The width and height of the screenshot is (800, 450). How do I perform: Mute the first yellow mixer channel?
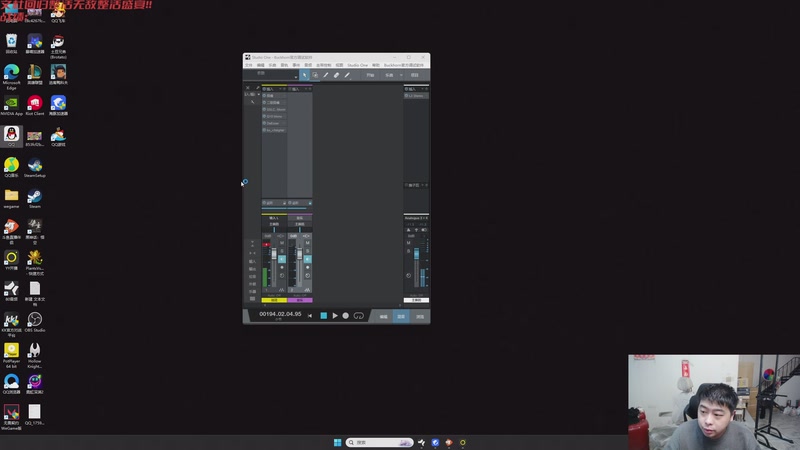(282, 243)
